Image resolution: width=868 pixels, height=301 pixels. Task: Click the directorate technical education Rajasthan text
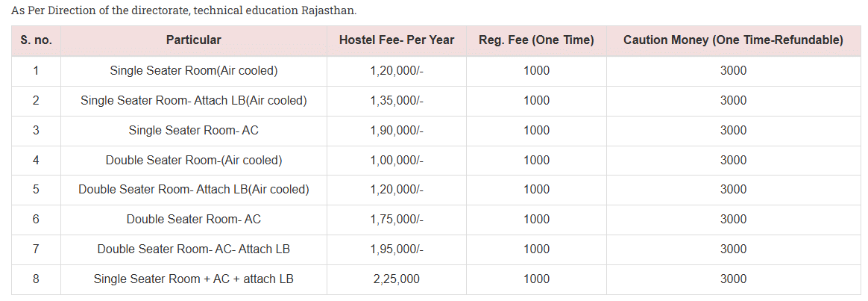pos(183,11)
